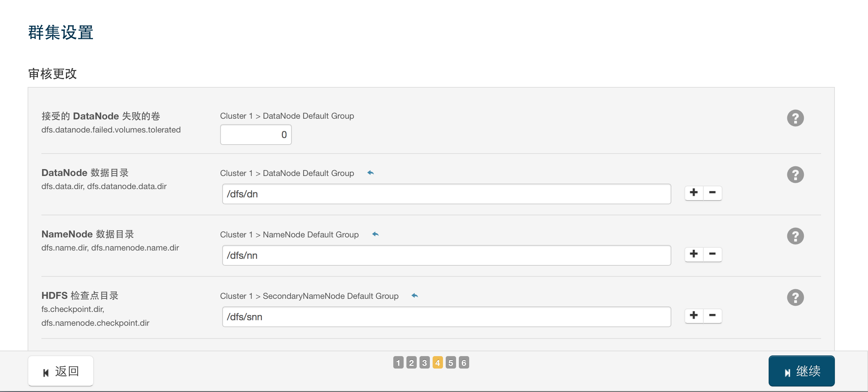The width and height of the screenshot is (868, 392).
Task: Click the /dfs/snn checkpoint directory field
Action: (x=446, y=317)
